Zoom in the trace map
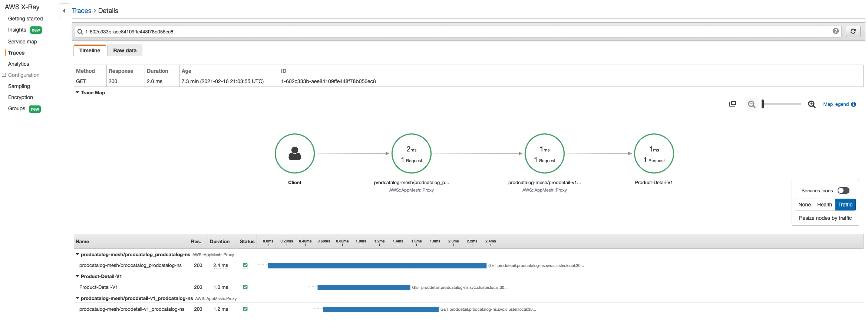868x323 pixels. coord(811,104)
